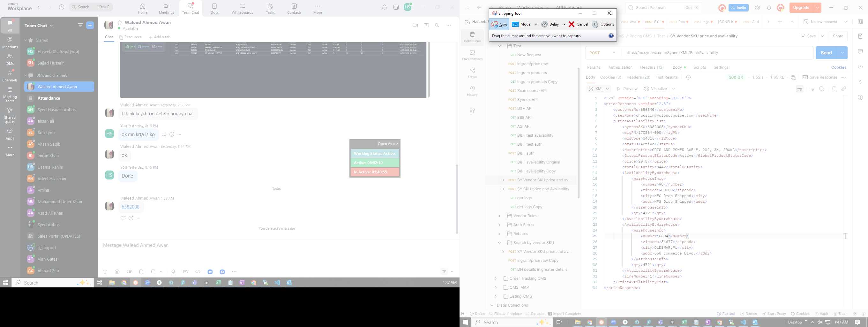Click Snipping Tool help icon
The height and width of the screenshot is (327, 868).
(611, 36)
